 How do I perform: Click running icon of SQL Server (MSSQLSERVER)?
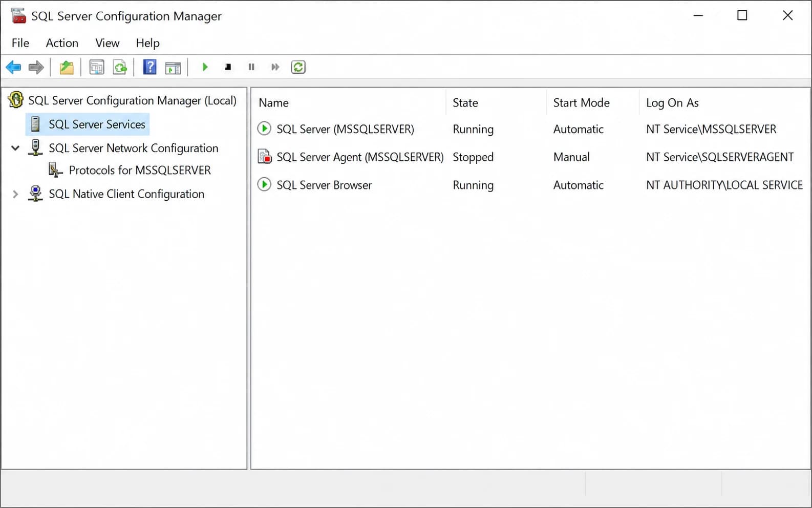pyautogui.click(x=264, y=129)
